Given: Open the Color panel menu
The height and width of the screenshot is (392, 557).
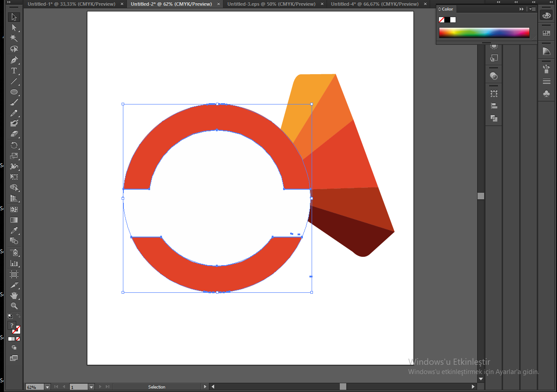Looking at the screenshot, I should coord(532,9).
